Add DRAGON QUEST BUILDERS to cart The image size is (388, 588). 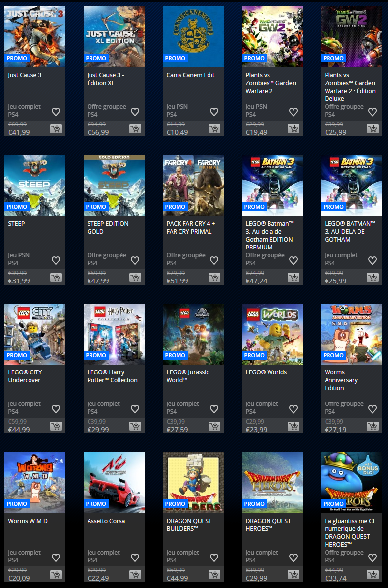[x=214, y=575]
